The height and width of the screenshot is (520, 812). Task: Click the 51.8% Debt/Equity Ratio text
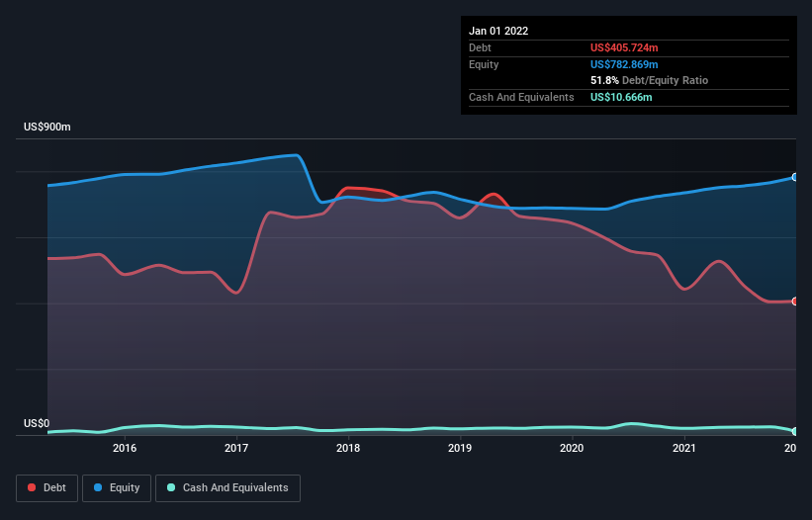pyautogui.click(x=650, y=80)
